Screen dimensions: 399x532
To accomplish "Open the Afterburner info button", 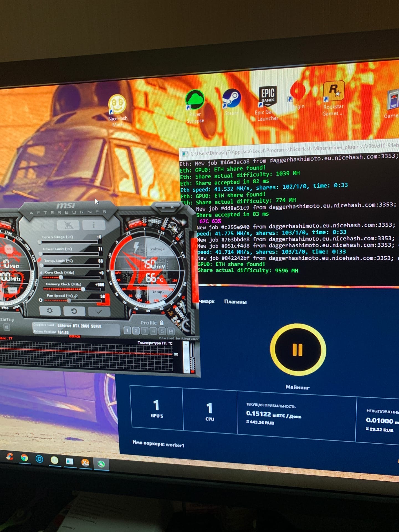I will click(94, 225).
